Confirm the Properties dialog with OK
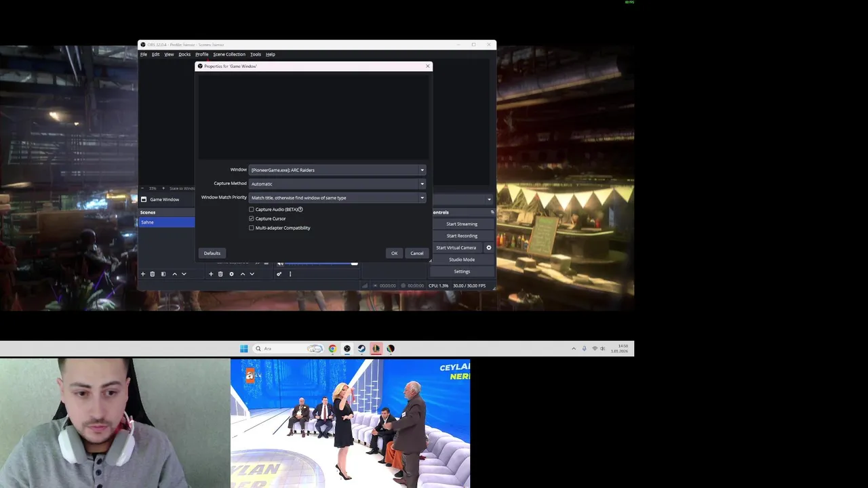 (x=394, y=253)
